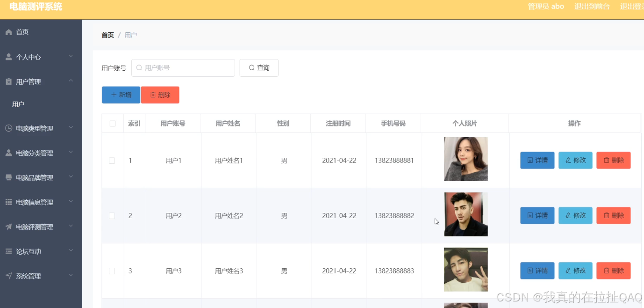The image size is (644, 308).
Task: Check the checkbox for row 用户3
Action: (x=112, y=271)
